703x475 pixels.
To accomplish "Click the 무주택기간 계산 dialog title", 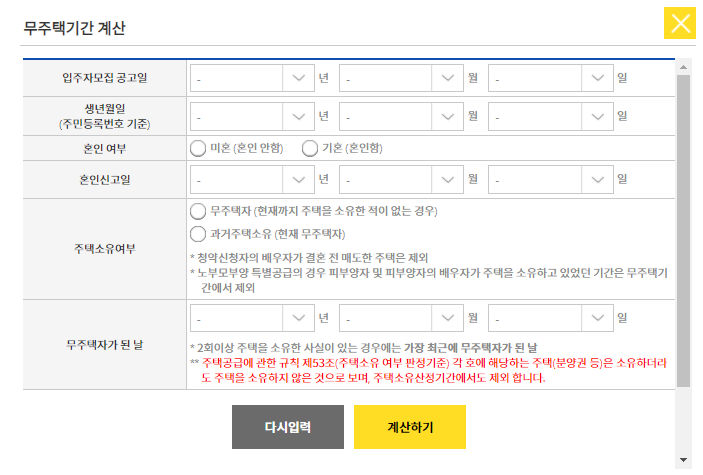I will (x=74, y=28).
